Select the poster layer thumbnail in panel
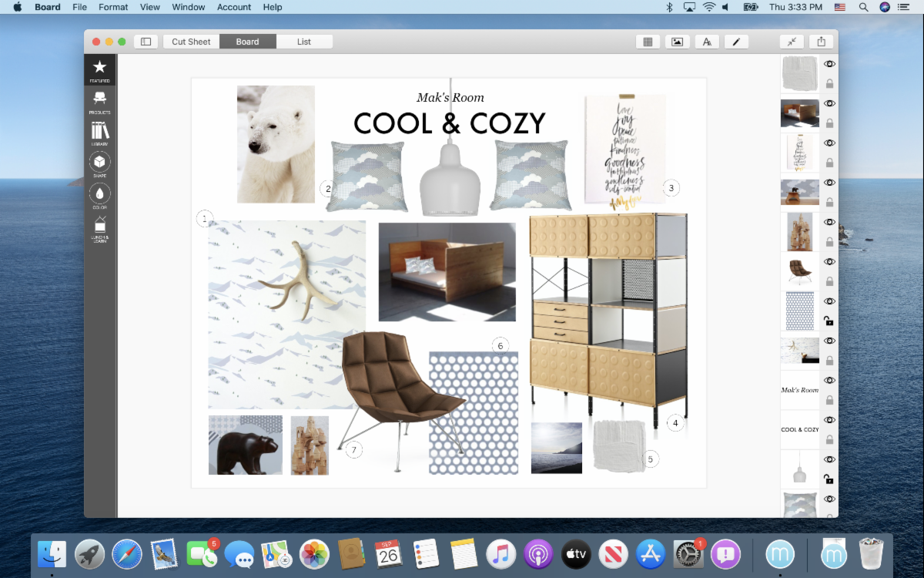This screenshot has width=924, height=578. pyautogui.click(x=800, y=153)
